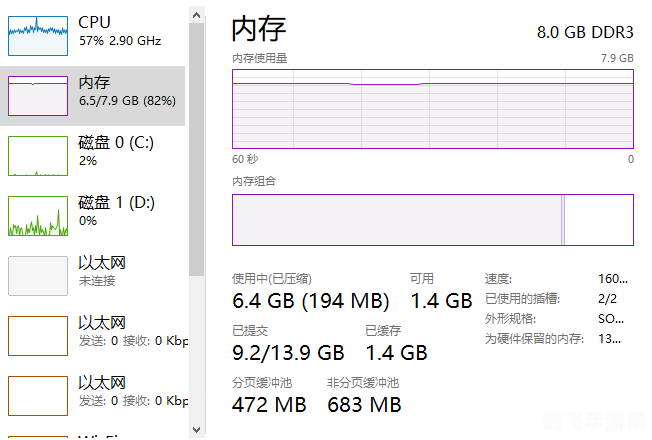
Task: Click the 为硬件保留的内存 row
Action: pyautogui.click(x=557, y=339)
